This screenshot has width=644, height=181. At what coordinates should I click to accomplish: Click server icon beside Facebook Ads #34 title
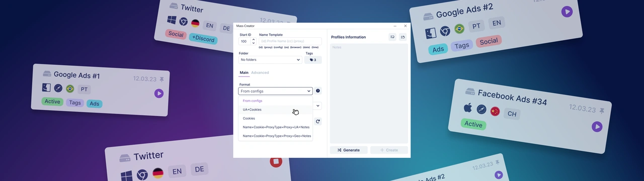pyautogui.click(x=470, y=92)
